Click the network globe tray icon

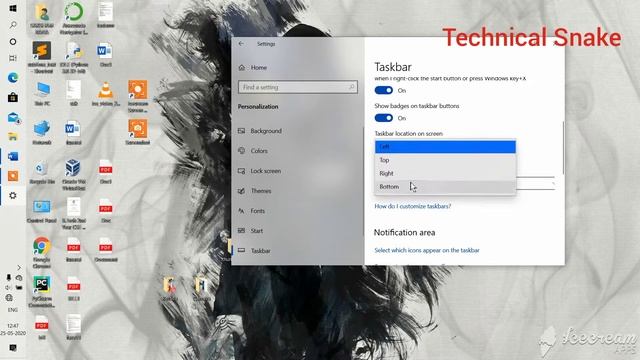point(9,298)
